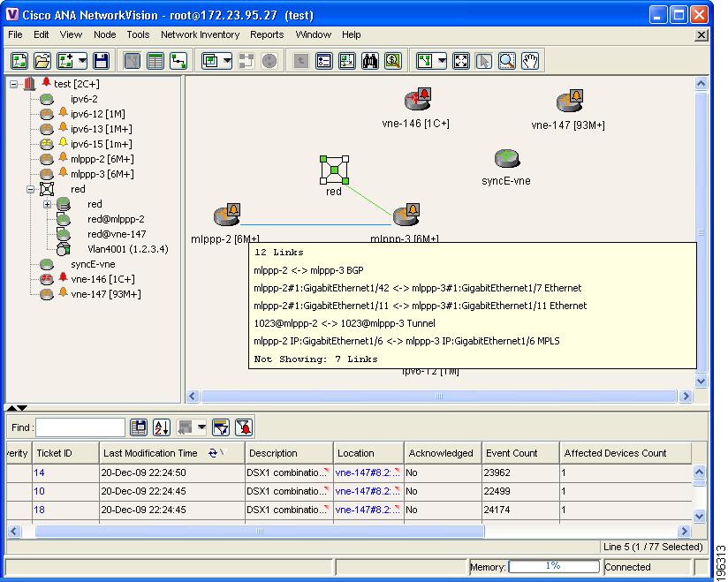
Task: Click the ticket table horizontal scrollbar thumb
Action: tap(260, 531)
